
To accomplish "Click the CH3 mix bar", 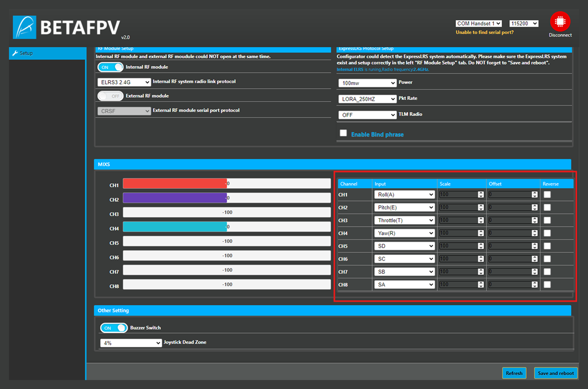I will click(x=227, y=212).
